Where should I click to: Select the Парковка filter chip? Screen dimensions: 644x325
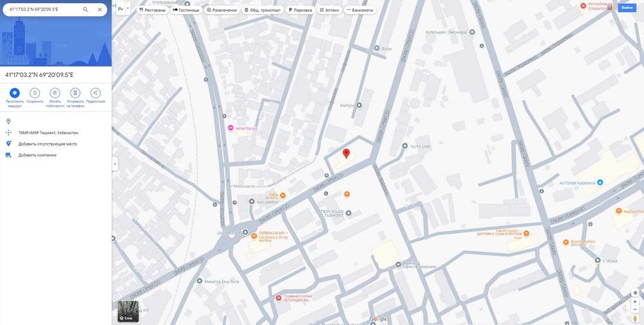(x=300, y=10)
